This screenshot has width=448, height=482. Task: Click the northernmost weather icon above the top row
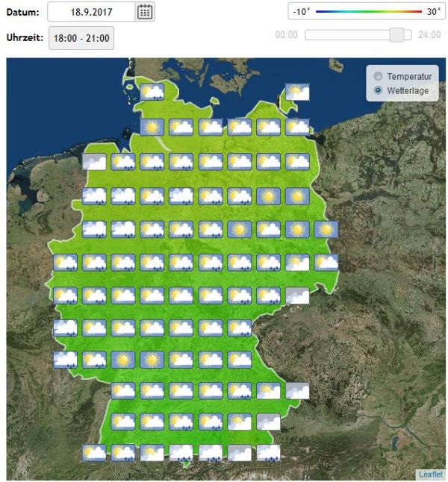[152, 93]
